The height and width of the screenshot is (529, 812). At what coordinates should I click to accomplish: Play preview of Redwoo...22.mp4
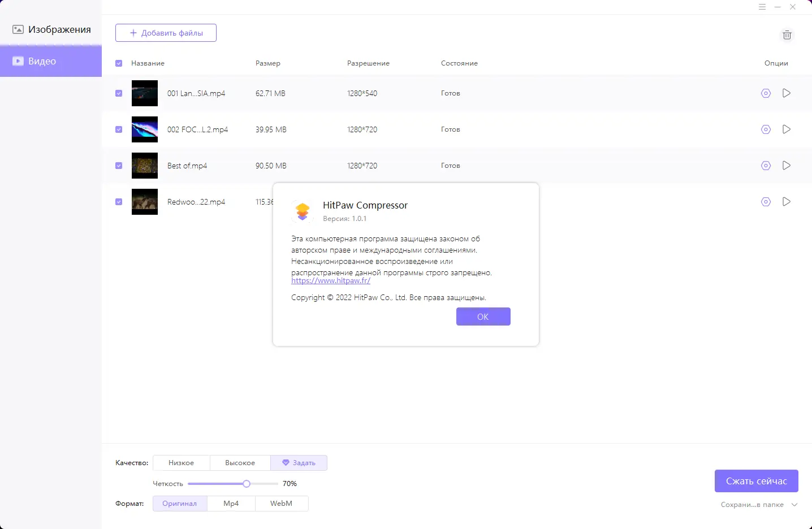[786, 202]
